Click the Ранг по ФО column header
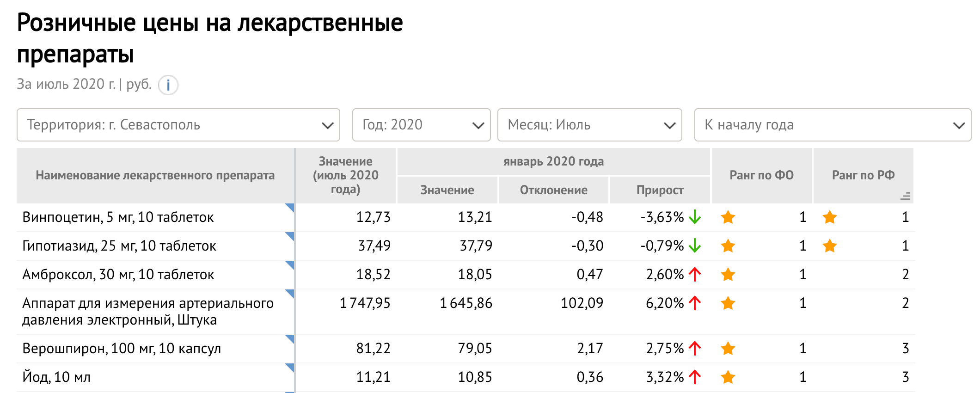Screen dimensions: 980x393 (761, 175)
